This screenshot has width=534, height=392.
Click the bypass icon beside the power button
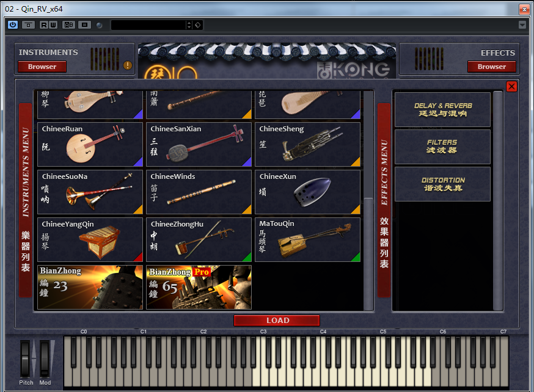(28, 24)
